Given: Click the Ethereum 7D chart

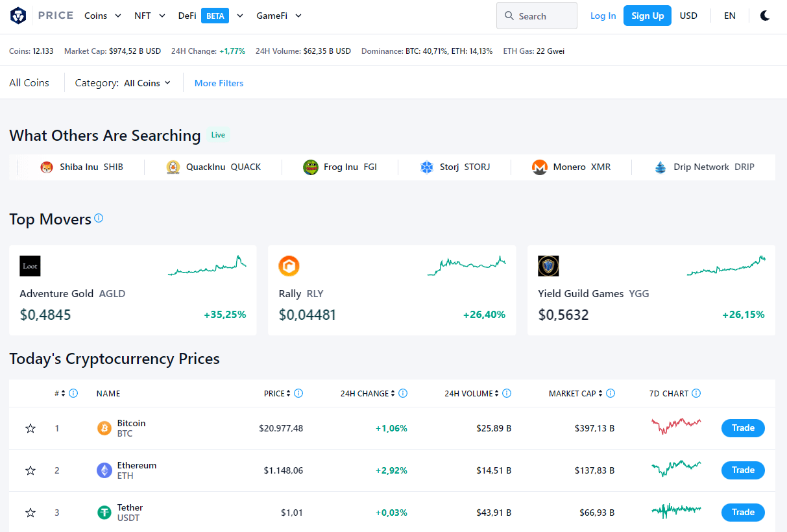Looking at the screenshot, I should click(x=676, y=468).
